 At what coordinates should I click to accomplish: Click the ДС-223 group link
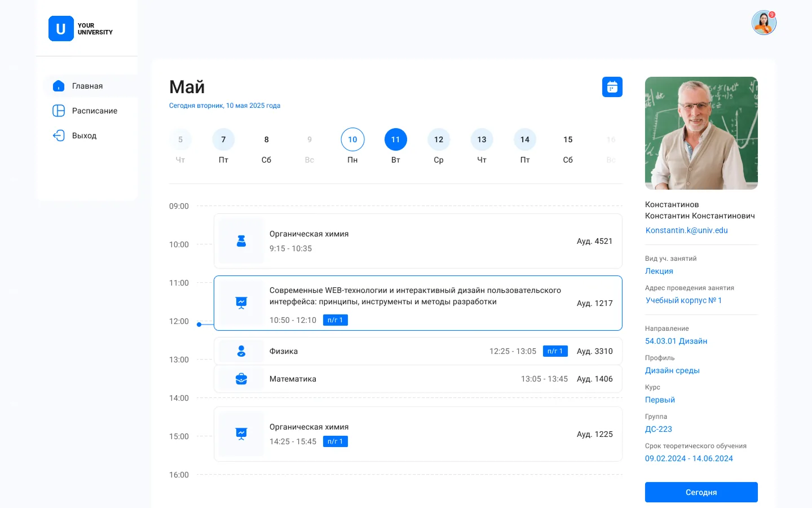659,429
